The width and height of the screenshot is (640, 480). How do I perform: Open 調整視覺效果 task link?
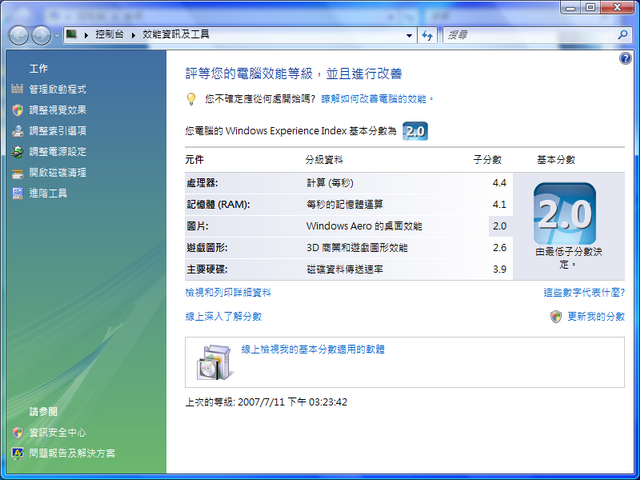58,110
